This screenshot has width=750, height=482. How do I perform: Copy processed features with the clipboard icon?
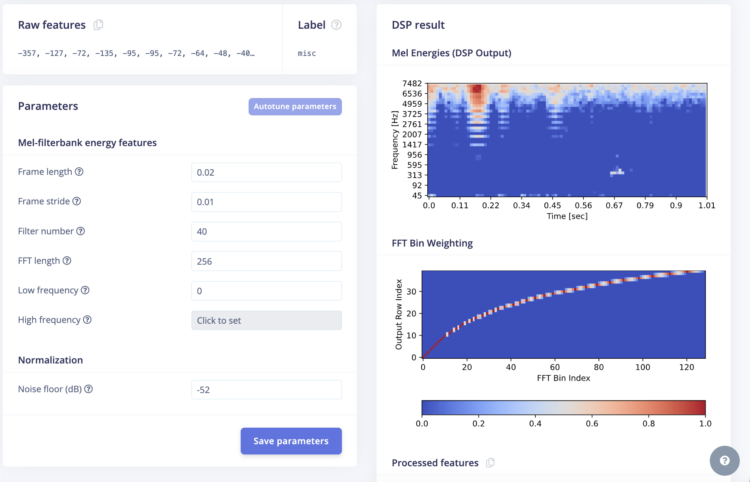[490, 463]
